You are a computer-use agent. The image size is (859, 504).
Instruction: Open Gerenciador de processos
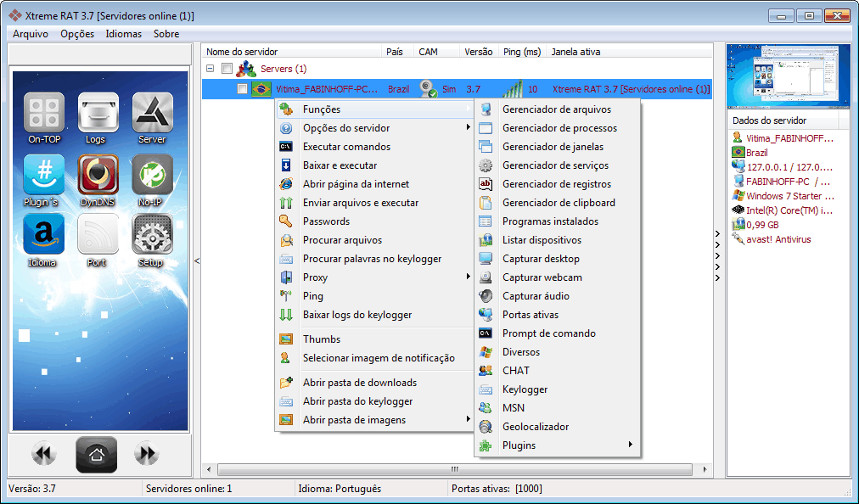(557, 128)
